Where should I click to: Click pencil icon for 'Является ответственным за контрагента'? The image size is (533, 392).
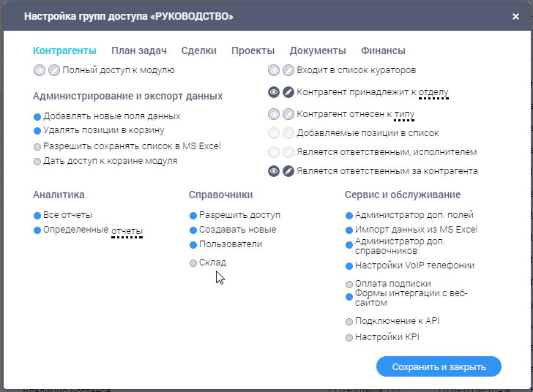coord(288,171)
